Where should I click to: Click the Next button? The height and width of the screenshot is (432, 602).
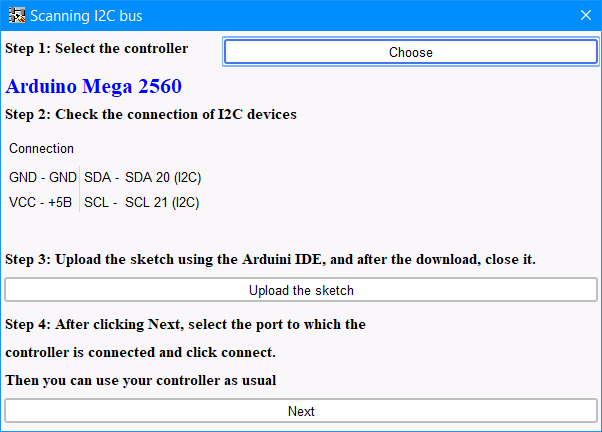click(301, 411)
